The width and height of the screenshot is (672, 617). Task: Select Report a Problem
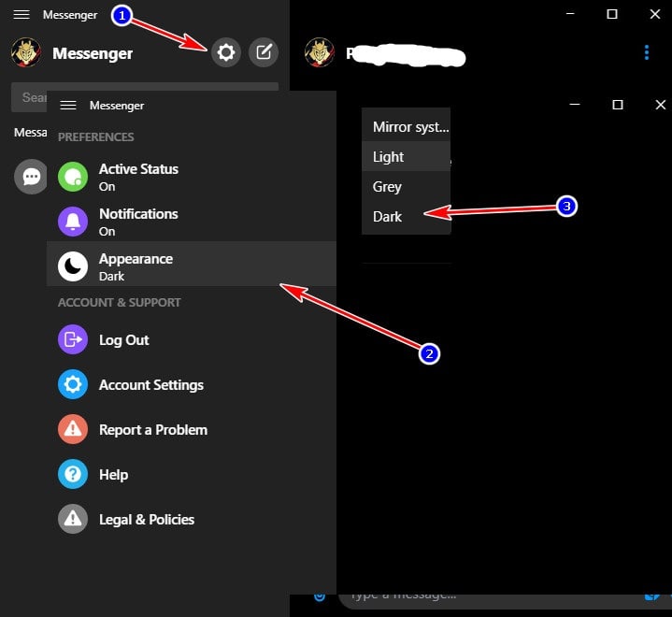point(192,429)
